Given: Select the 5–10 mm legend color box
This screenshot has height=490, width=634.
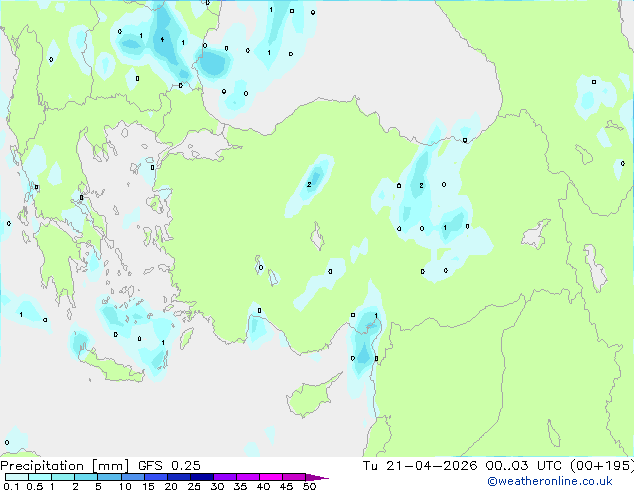Looking at the screenshot, I should [x=109, y=477].
